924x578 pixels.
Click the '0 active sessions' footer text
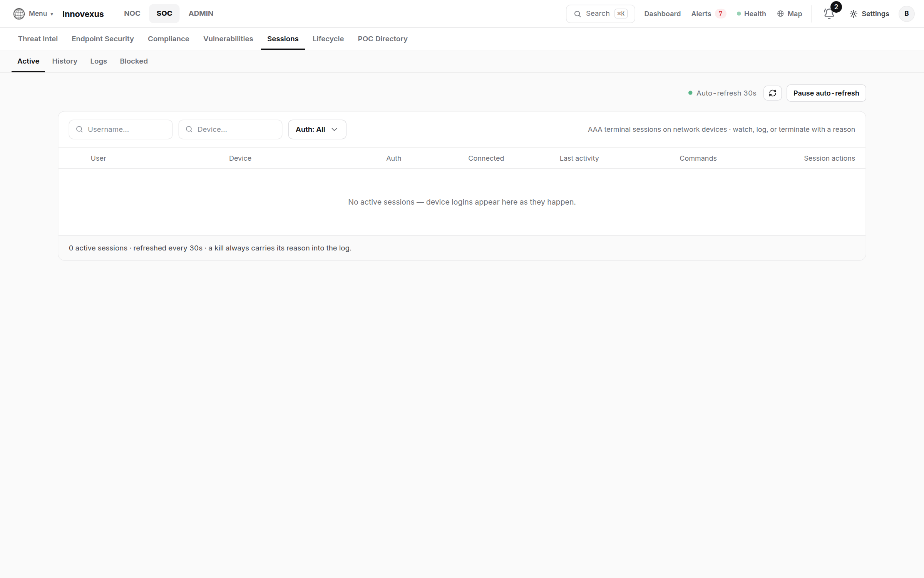coord(210,248)
